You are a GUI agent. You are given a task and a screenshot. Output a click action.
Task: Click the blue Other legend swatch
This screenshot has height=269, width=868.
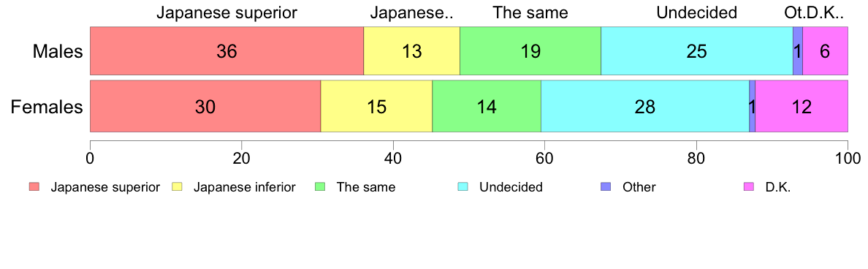click(x=606, y=187)
